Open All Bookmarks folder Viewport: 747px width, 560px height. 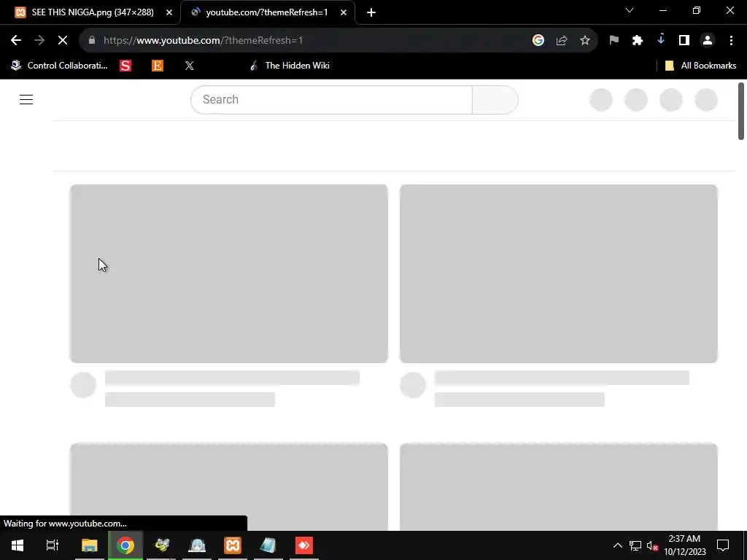pyautogui.click(x=700, y=66)
